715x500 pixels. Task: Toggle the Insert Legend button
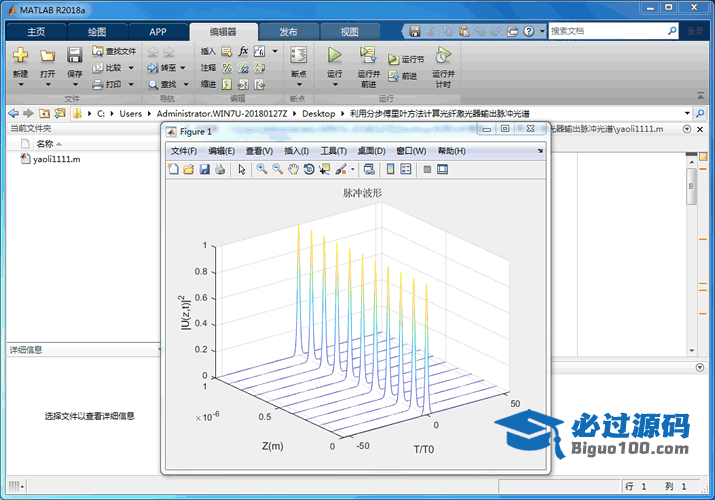click(x=405, y=170)
